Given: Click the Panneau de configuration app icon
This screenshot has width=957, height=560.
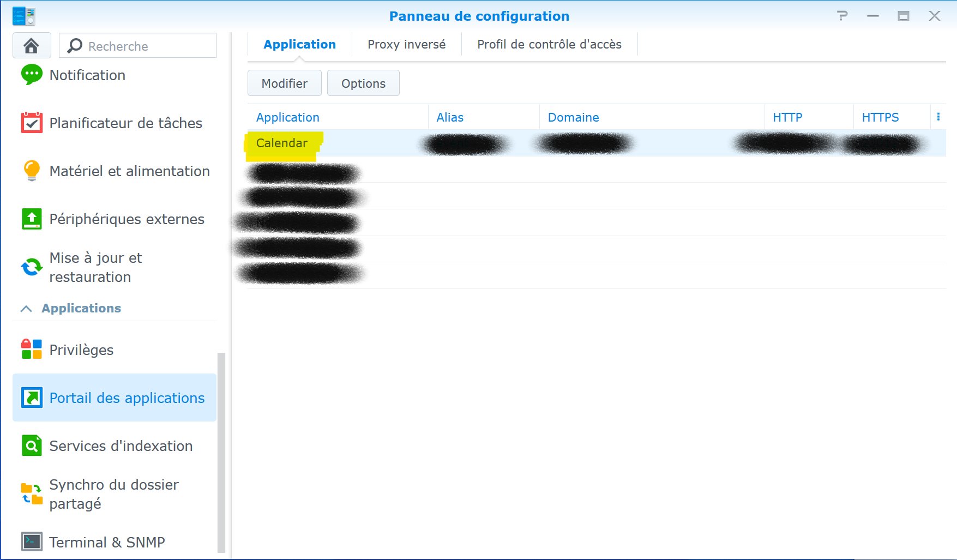Looking at the screenshot, I should [23, 16].
